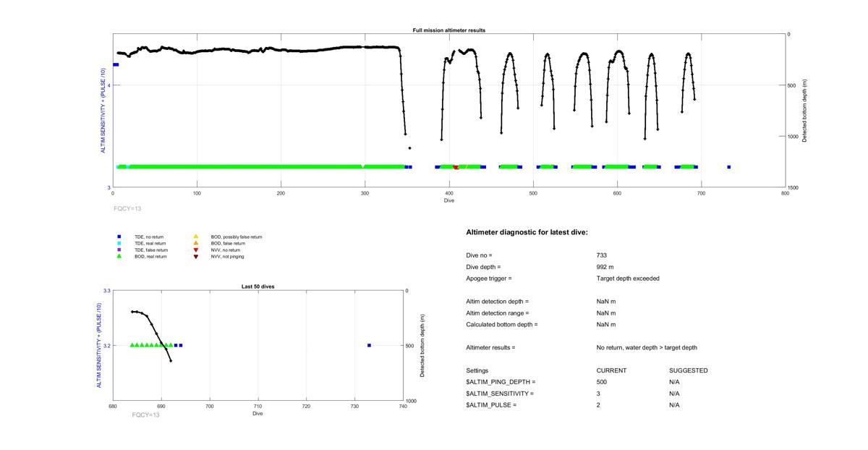Click the 'Full mission altimeter results' title

coord(448,30)
